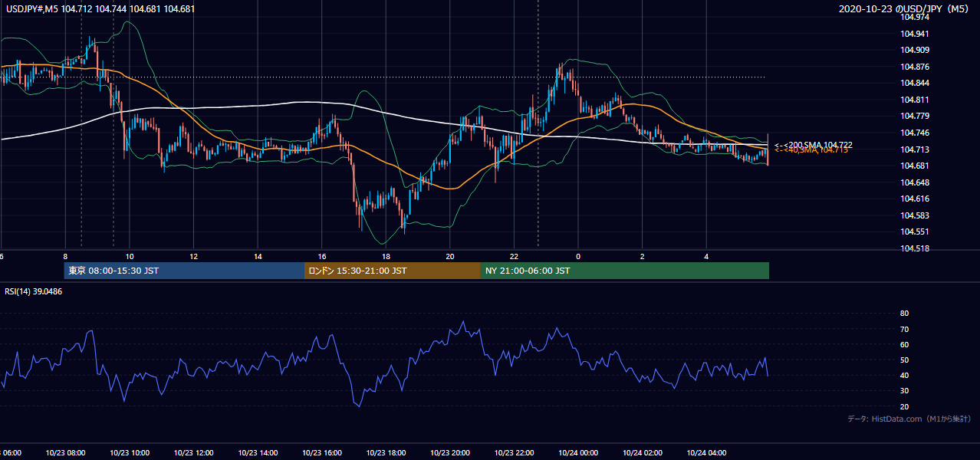980x460 pixels.
Task: Click hour label 4 under price chart
Action: pos(706,257)
